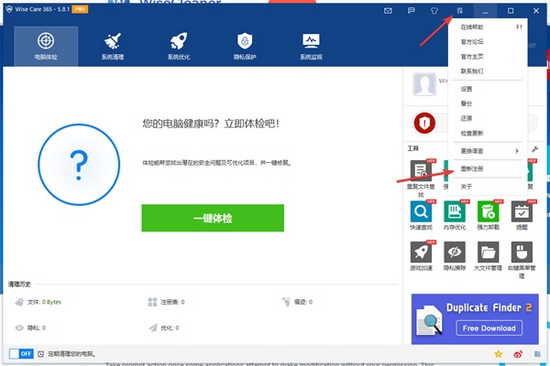Click the yellow star favorite icon
This screenshot has height=366, width=550.
coord(498,354)
